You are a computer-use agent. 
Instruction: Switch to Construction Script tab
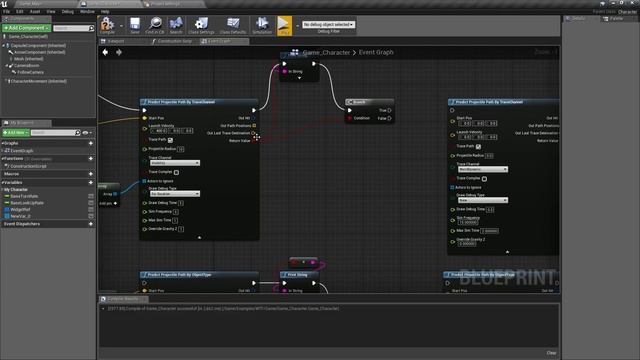point(175,41)
